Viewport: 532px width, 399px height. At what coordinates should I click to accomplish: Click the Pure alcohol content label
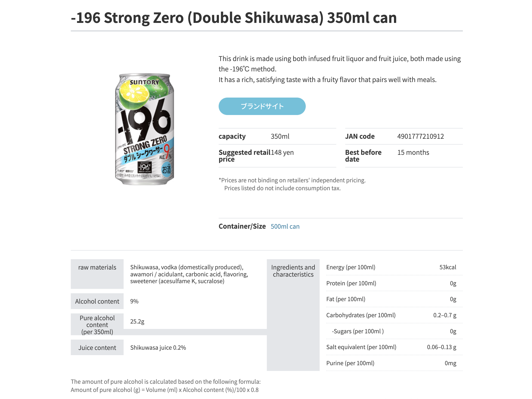coord(97,325)
